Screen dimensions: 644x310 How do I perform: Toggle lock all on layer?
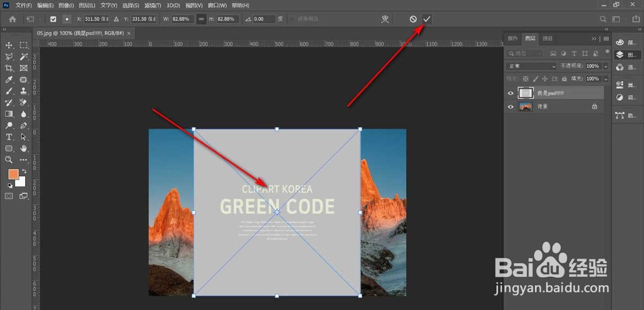click(x=563, y=78)
